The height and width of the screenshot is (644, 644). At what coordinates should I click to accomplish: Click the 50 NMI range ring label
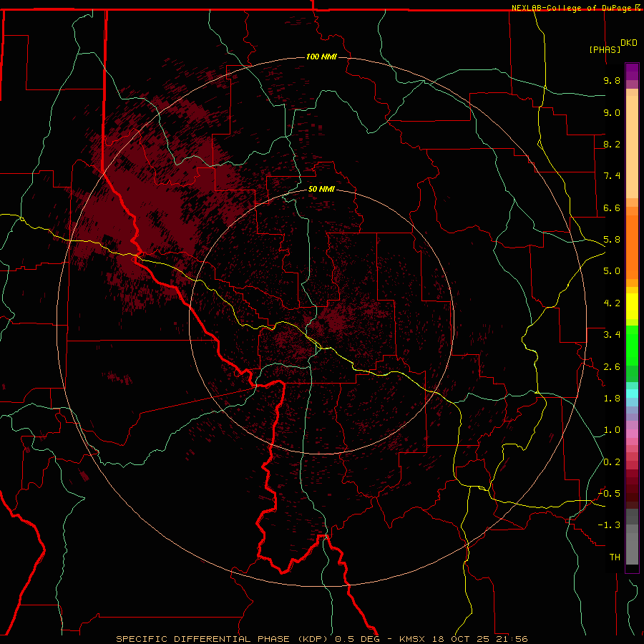pos(321,189)
